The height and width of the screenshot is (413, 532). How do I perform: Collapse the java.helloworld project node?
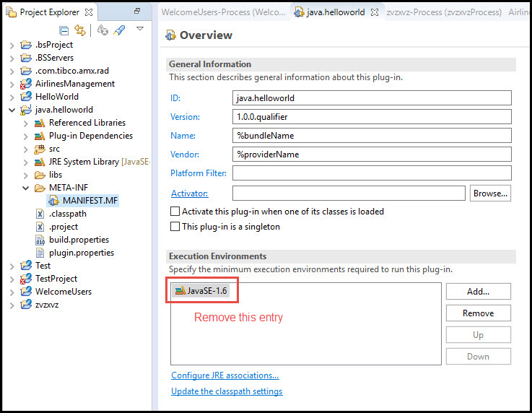12,110
